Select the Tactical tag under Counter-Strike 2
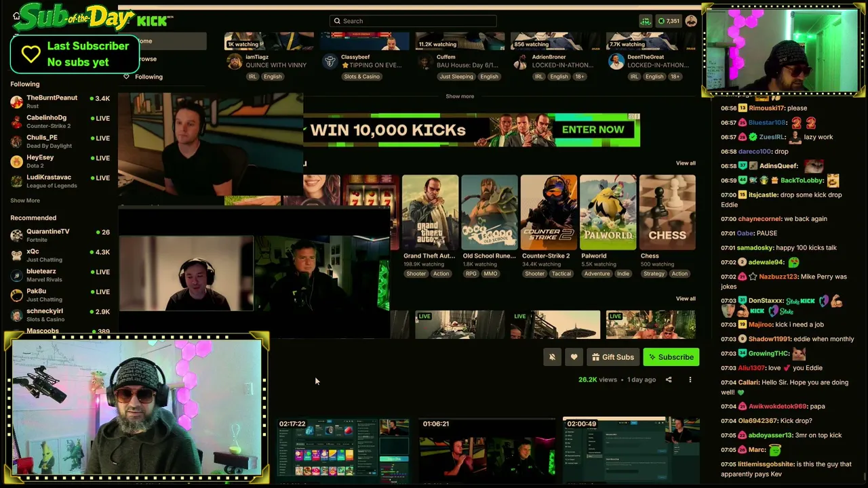This screenshot has width=868, height=488. 561,274
